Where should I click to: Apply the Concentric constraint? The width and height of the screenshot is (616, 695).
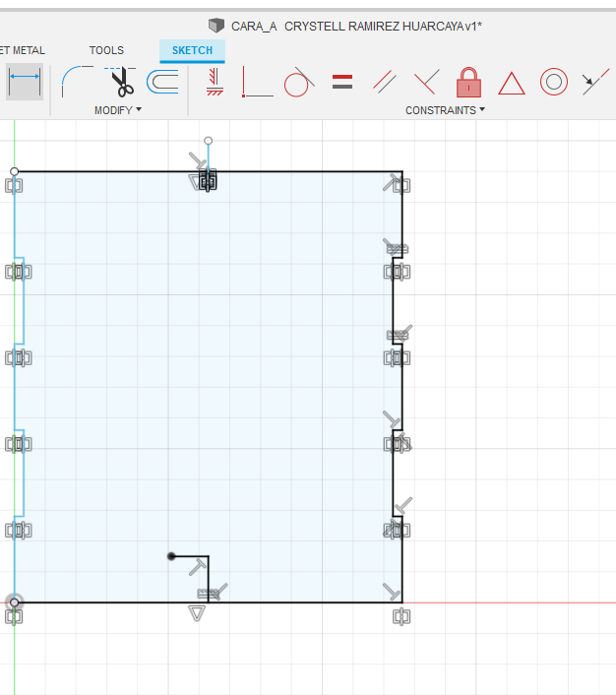tap(554, 82)
